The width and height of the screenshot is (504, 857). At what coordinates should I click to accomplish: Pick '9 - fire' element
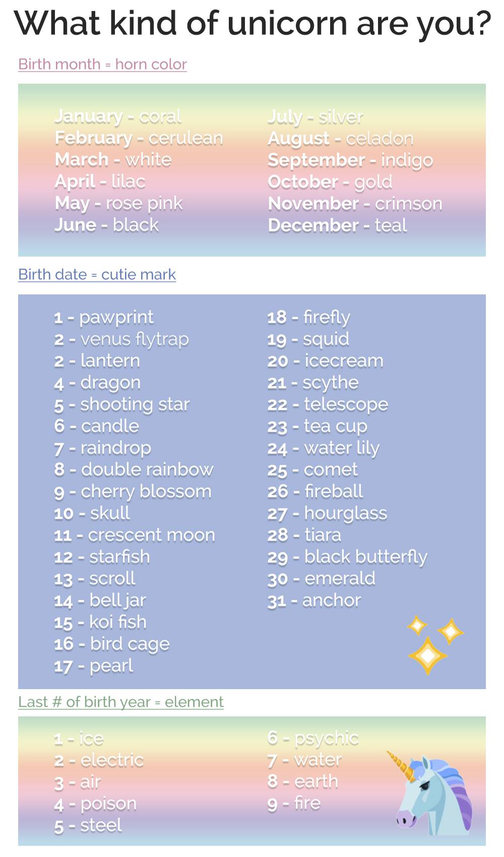(x=294, y=804)
